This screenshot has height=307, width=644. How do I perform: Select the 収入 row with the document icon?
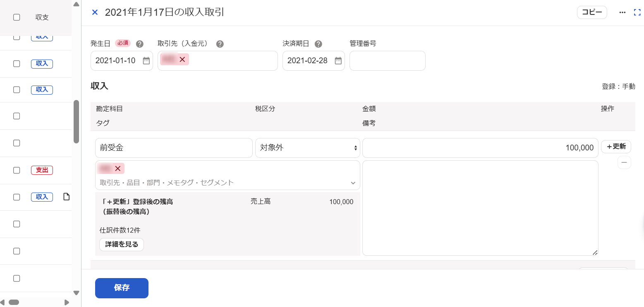pos(17,197)
